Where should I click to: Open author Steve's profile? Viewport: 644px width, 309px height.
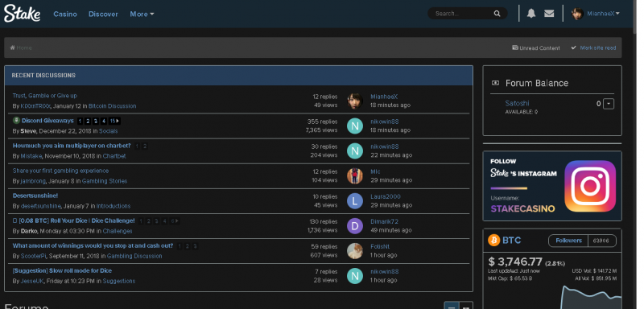[x=28, y=131]
